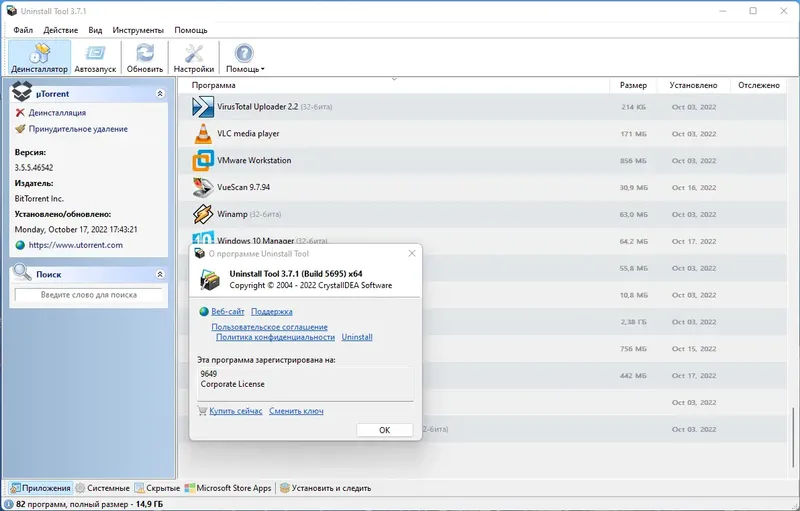Viewport: 800px width, 511px height.
Task: Switch to the Приложения tab
Action: (40, 488)
